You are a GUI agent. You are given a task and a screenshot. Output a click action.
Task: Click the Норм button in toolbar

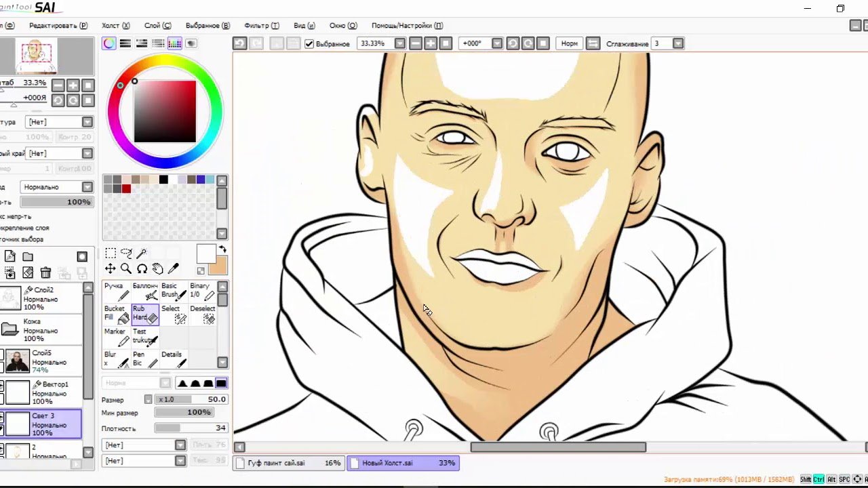pos(570,43)
